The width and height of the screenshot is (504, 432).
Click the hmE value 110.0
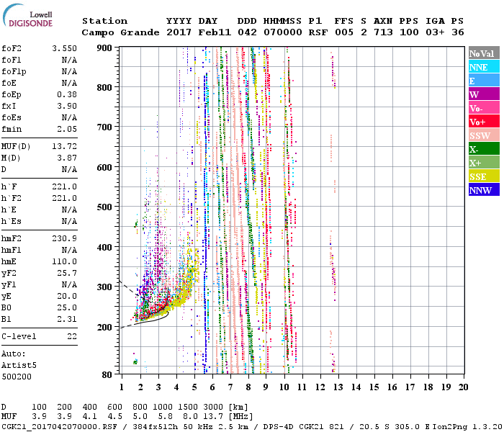(x=65, y=261)
